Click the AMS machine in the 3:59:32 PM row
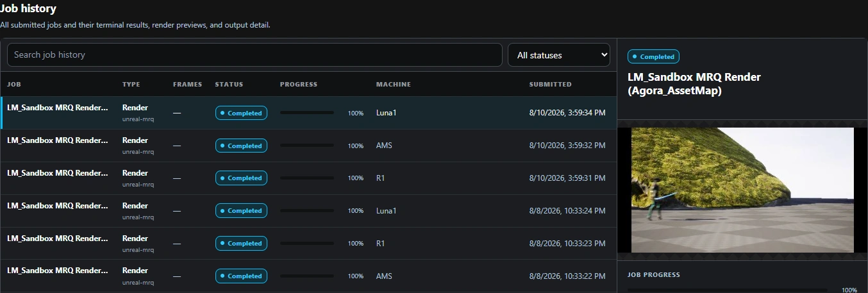The image size is (868, 293). [384, 146]
